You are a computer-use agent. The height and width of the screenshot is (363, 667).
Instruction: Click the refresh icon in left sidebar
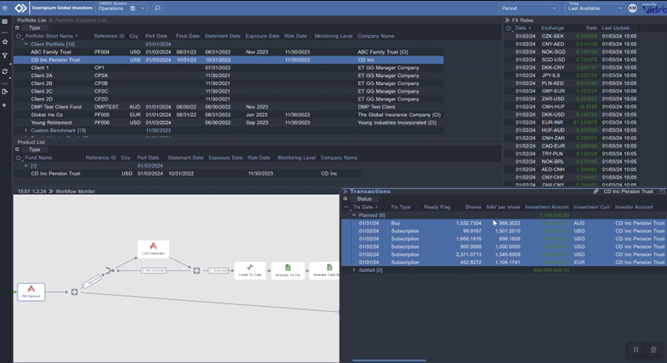(x=5, y=71)
